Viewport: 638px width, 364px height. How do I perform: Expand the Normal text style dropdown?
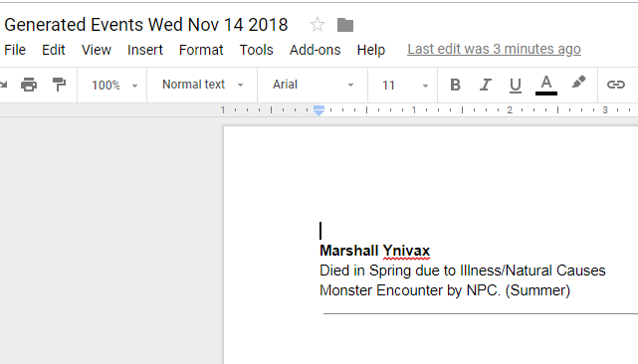click(203, 85)
